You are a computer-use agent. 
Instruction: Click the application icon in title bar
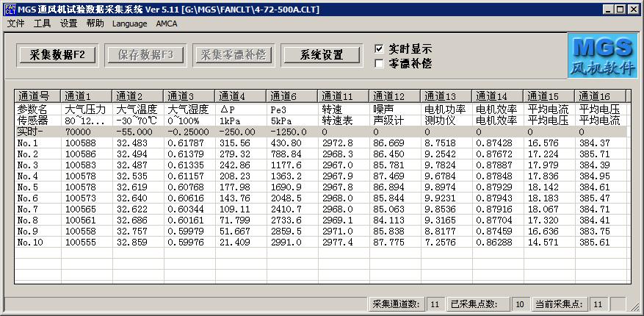coord(10,9)
